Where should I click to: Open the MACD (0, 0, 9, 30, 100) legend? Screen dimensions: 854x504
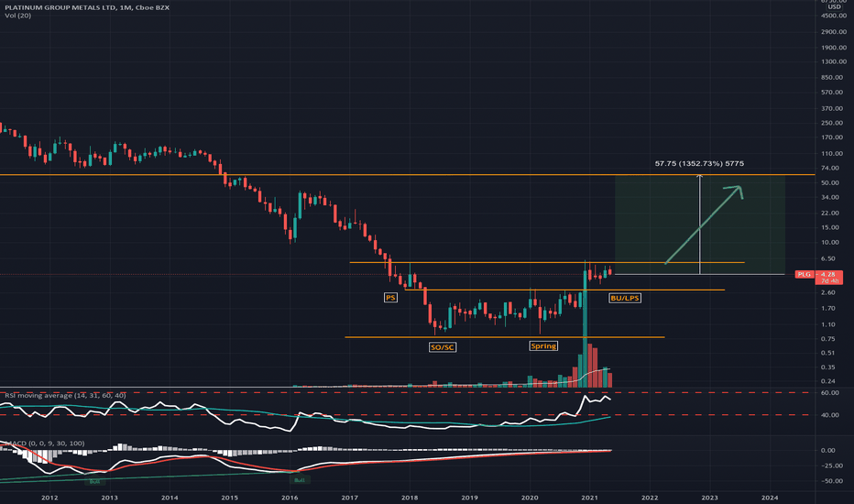coord(45,443)
